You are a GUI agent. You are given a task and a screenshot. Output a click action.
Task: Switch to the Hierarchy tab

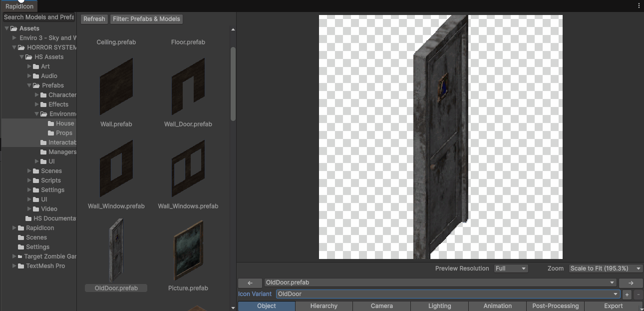pos(324,306)
